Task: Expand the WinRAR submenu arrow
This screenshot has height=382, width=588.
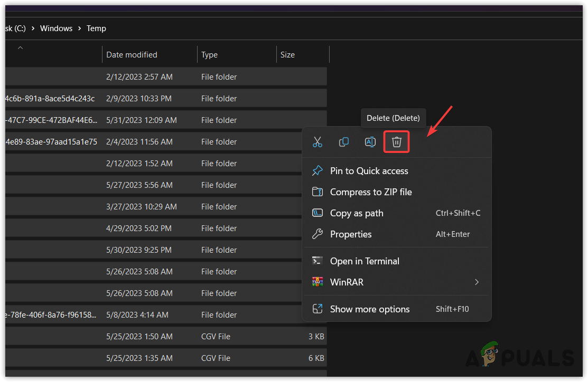Action: click(x=477, y=282)
